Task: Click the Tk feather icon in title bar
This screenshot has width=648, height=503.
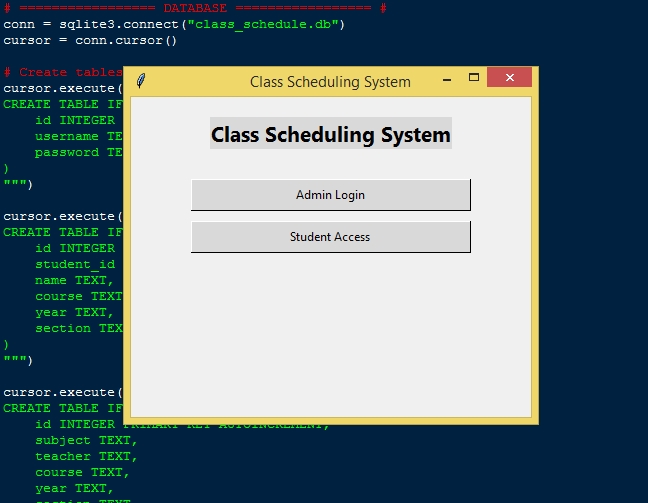Action: click(141, 81)
